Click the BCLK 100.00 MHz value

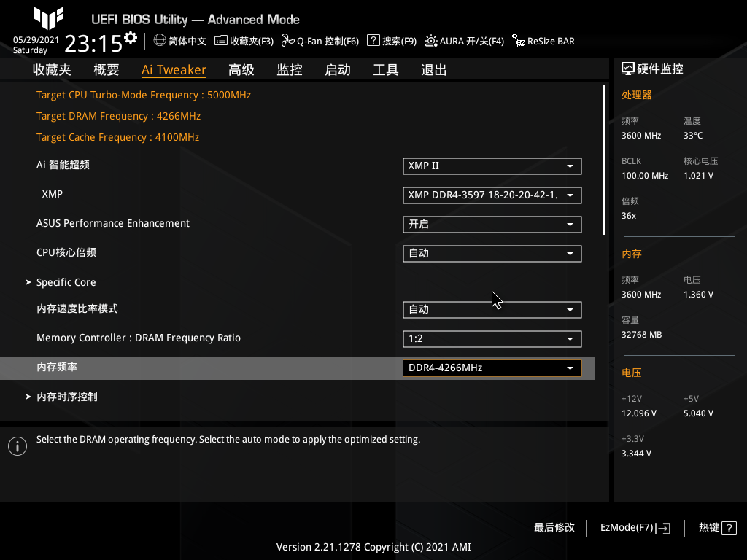click(645, 176)
